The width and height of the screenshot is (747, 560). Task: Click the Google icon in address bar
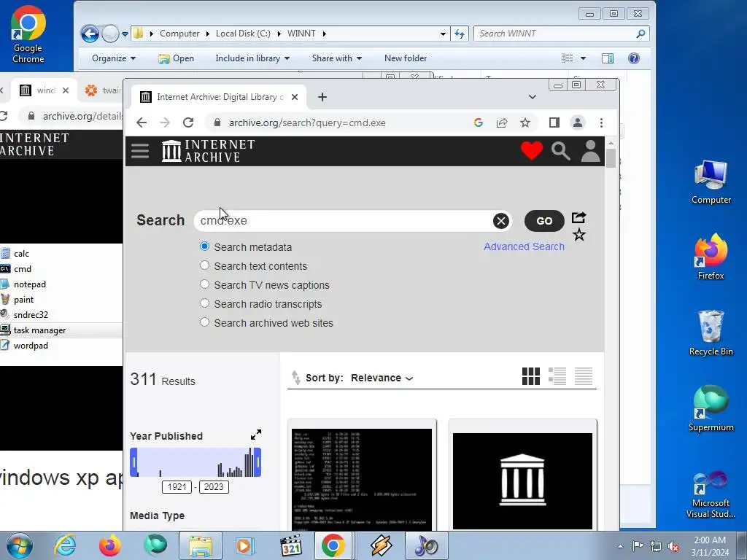[479, 122]
